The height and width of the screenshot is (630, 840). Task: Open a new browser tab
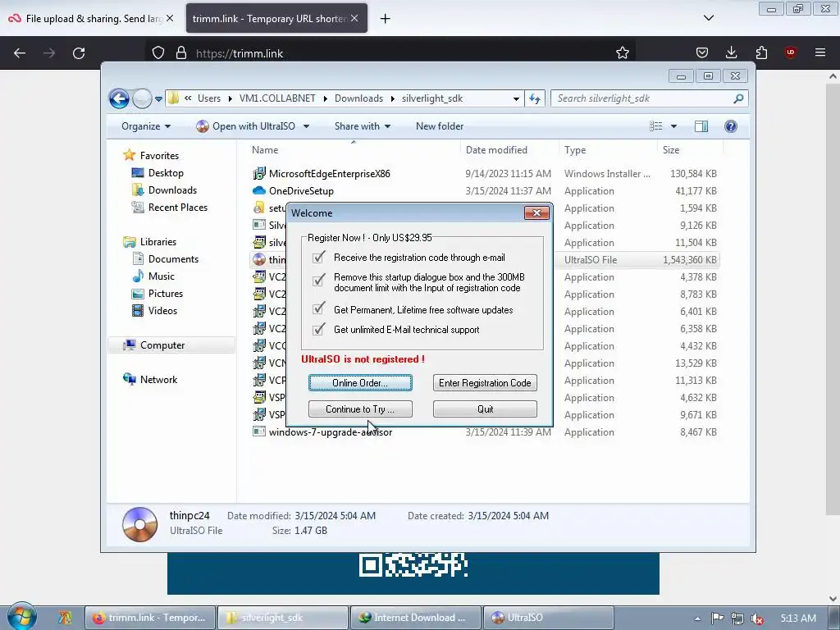[x=385, y=19]
